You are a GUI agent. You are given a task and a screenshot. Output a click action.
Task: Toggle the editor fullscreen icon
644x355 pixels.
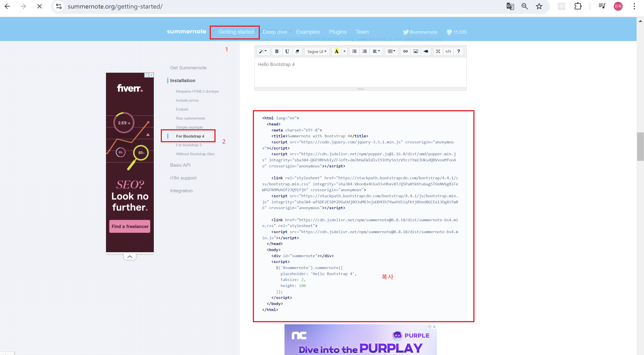[438, 51]
